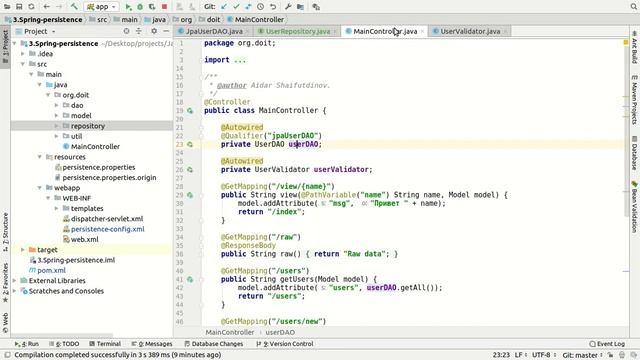Hide the Project panel with the minus icon
Image resolution: width=640 pixels, height=360 pixels.
[x=166, y=31]
